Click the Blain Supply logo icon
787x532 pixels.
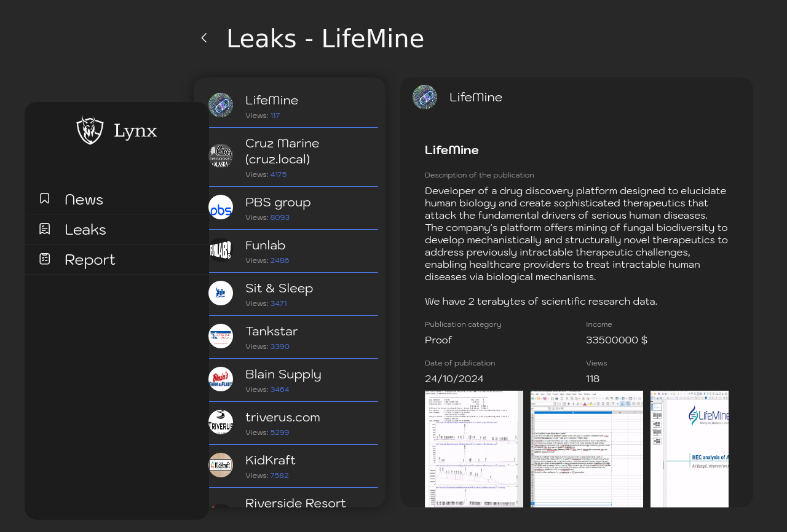coord(221,379)
